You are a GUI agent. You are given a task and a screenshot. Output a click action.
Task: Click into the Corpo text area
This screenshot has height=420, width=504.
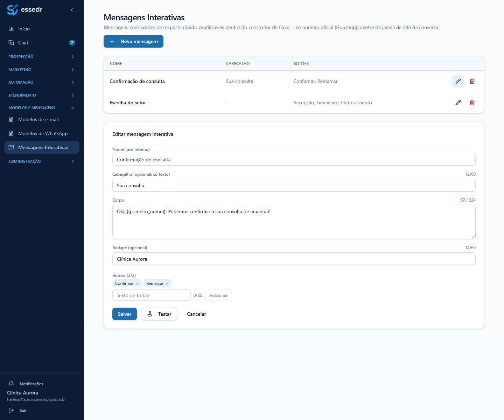(x=294, y=222)
